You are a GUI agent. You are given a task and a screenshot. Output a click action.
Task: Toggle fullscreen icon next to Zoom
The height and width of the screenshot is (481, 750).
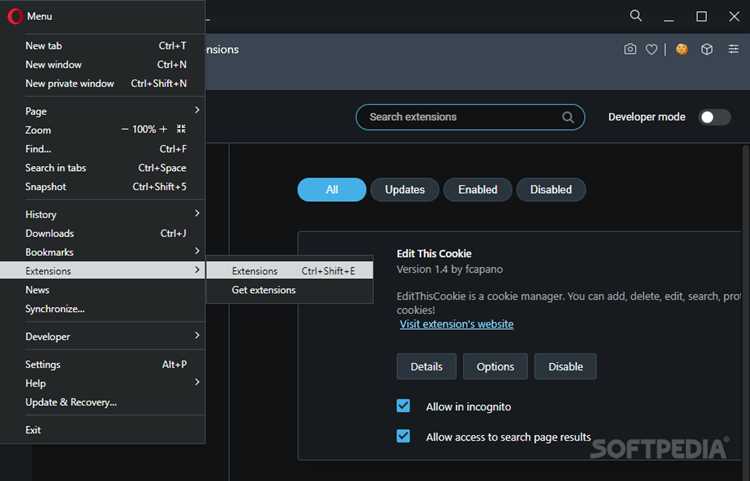pos(181,129)
